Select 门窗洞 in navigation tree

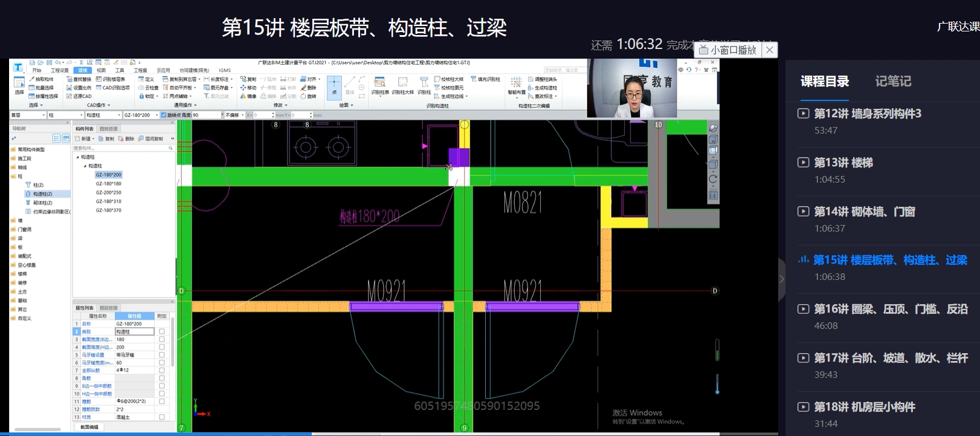click(x=24, y=229)
